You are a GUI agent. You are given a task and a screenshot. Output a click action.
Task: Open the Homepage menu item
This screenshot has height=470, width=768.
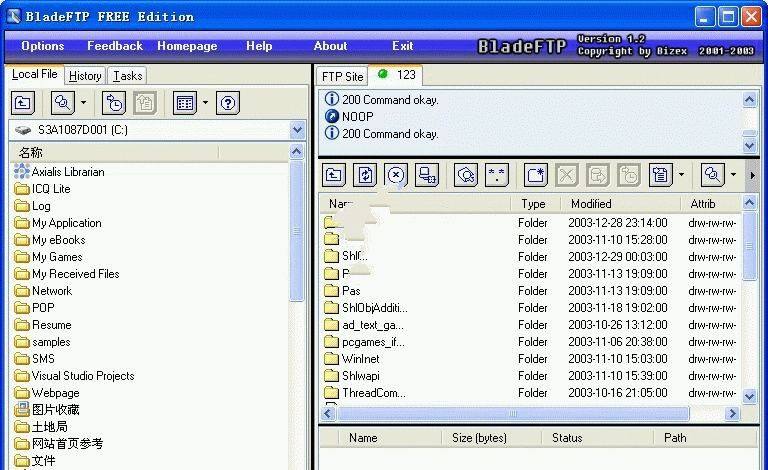pos(187,46)
